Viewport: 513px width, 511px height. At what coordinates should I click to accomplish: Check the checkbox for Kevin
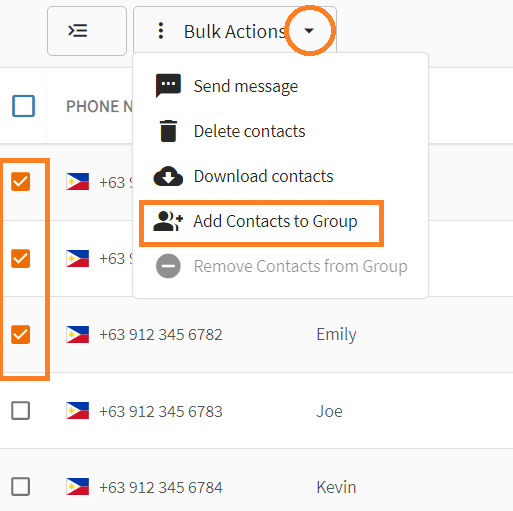21,487
